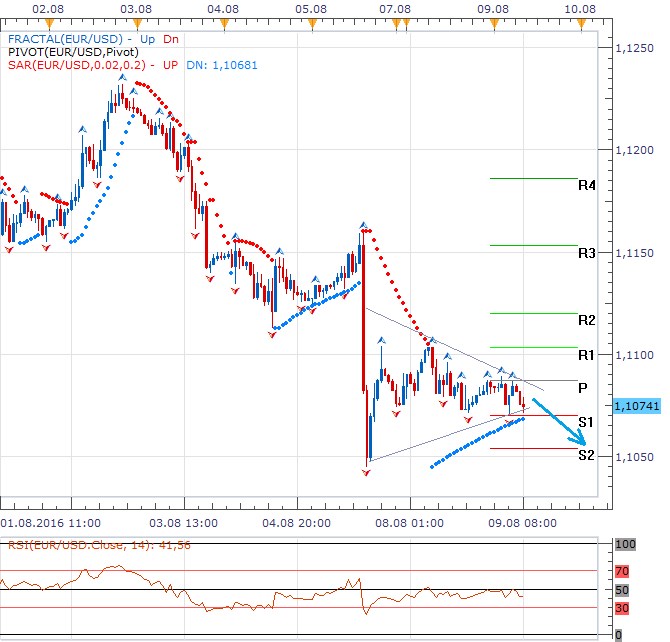Select the R2 pivot level label
670x642 pixels.
[x=586, y=320]
